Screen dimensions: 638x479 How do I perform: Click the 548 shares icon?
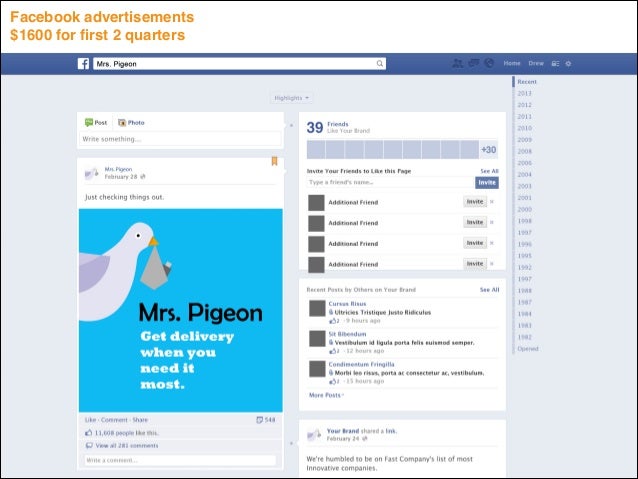pos(259,420)
